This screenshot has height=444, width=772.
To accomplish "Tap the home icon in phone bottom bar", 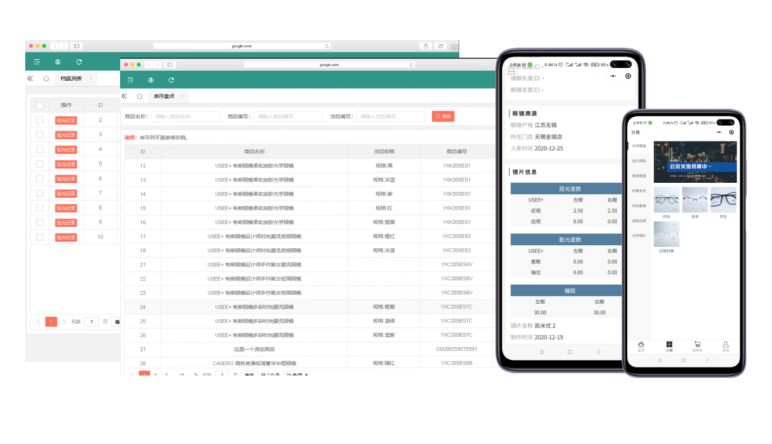I will pos(641,345).
